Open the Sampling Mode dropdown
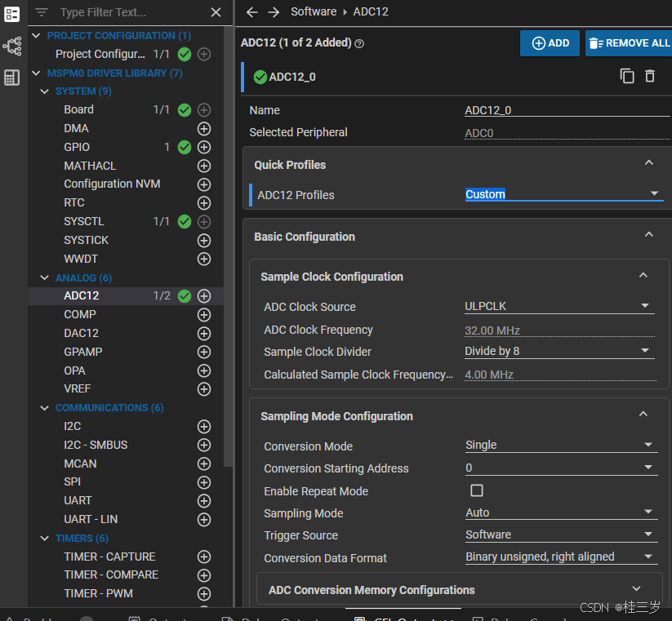Screen dimensions: 672x621 coord(562,512)
